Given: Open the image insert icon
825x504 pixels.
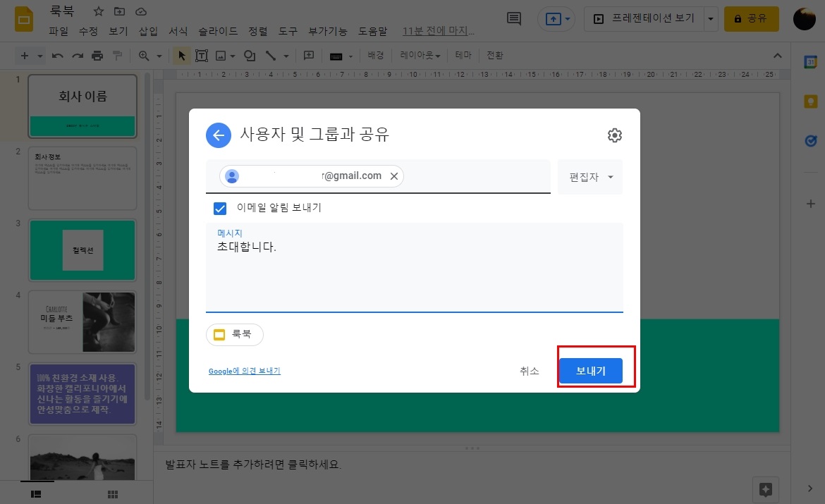Looking at the screenshot, I should coord(221,55).
